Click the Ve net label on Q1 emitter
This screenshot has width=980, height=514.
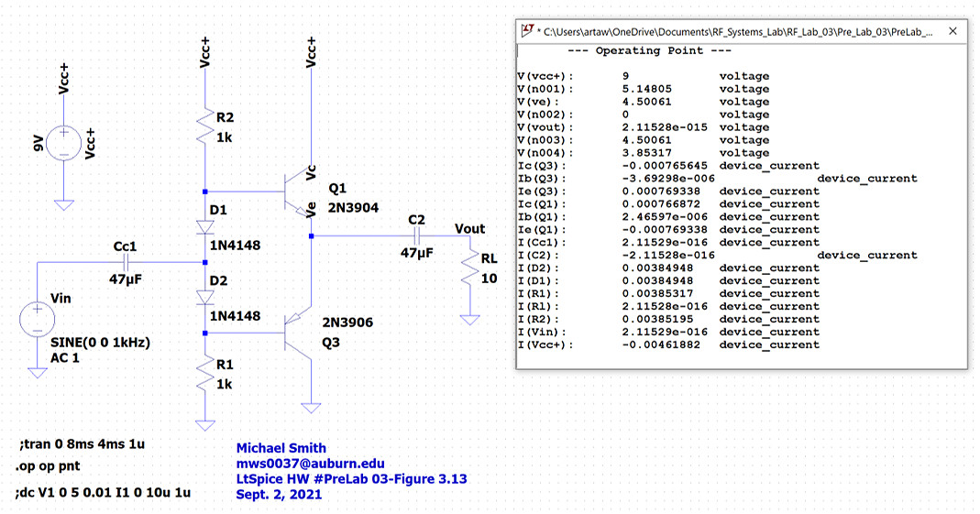pyautogui.click(x=311, y=210)
